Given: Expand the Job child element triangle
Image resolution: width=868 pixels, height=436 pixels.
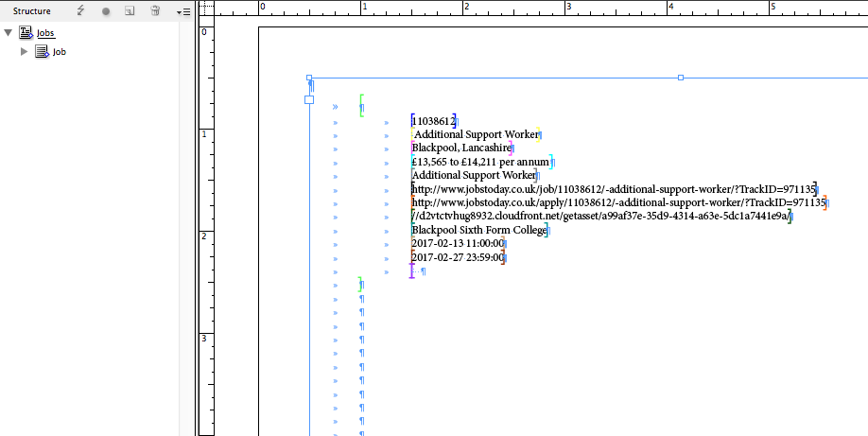Looking at the screenshot, I should (x=24, y=51).
